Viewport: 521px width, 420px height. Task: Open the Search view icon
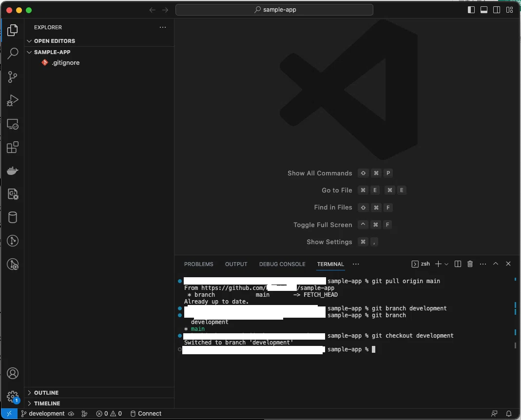(13, 53)
